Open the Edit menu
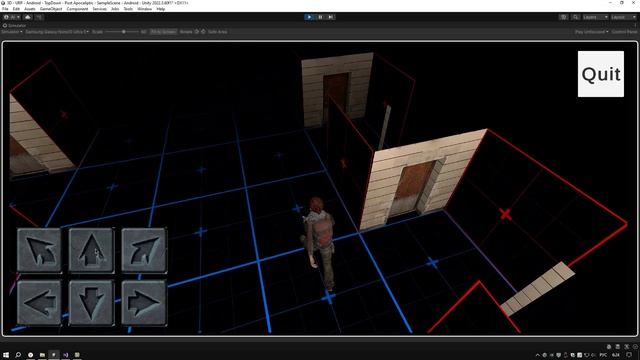Image resolution: width=640 pixels, height=360 pixels. (16, 9)
